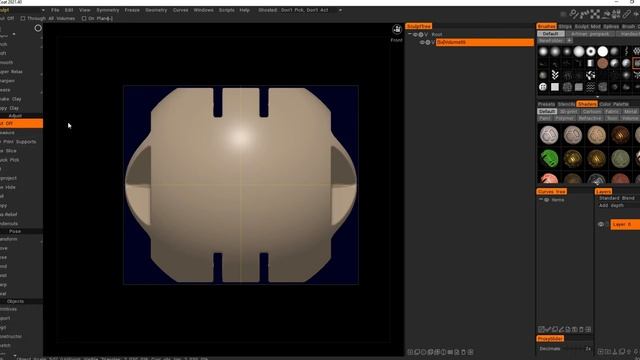Toggle Layer 0 visibility eye
640x360 pixels.
click(x=601, y=224)
